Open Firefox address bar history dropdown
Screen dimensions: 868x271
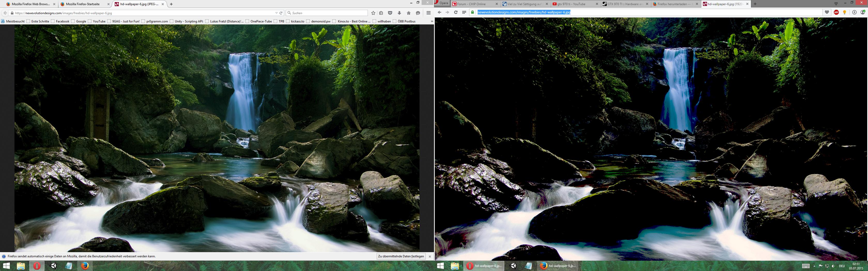(276, 13)
